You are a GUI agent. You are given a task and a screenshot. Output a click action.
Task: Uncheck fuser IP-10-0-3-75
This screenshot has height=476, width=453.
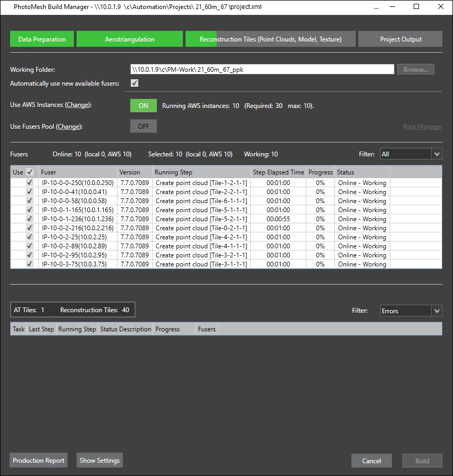[x=30, y=264]
